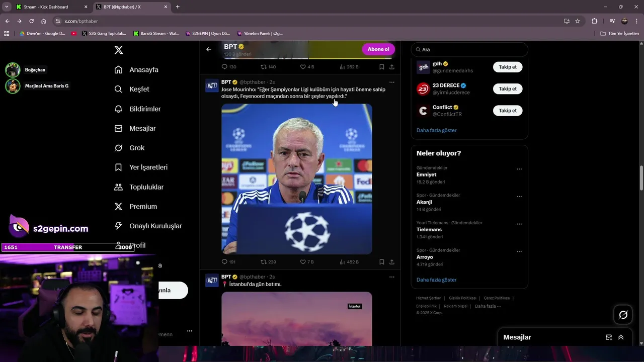Image resolution: width=644 pixels, height=362 pixels.
Task: Open Çerez Politikası footer link
Action: 497,298
